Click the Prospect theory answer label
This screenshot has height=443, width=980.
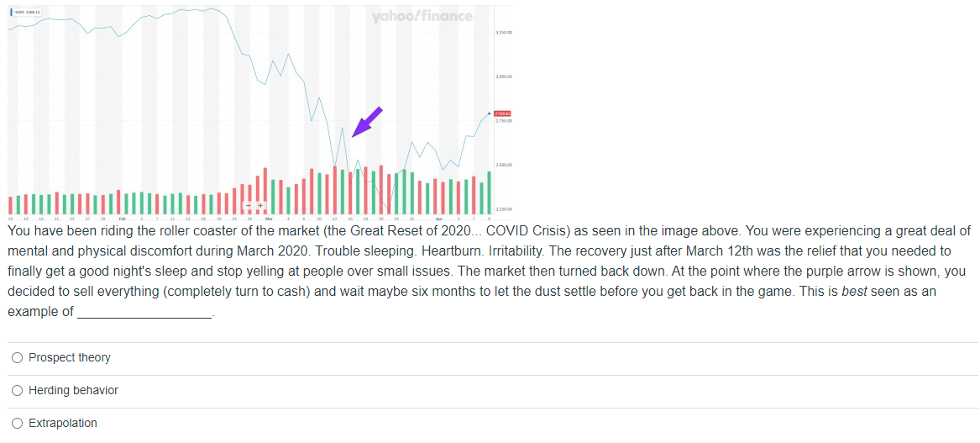coord(70,358)
